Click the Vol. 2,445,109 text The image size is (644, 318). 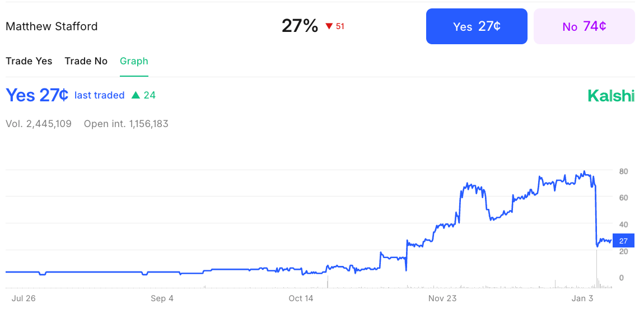click(x=39, y=124)
